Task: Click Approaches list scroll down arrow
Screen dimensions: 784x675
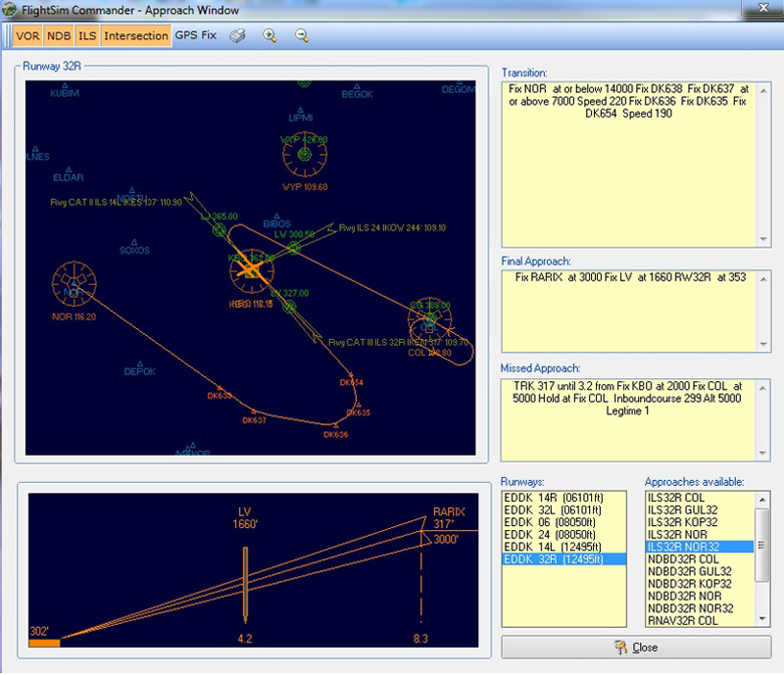Action: [x=762, y=619]
